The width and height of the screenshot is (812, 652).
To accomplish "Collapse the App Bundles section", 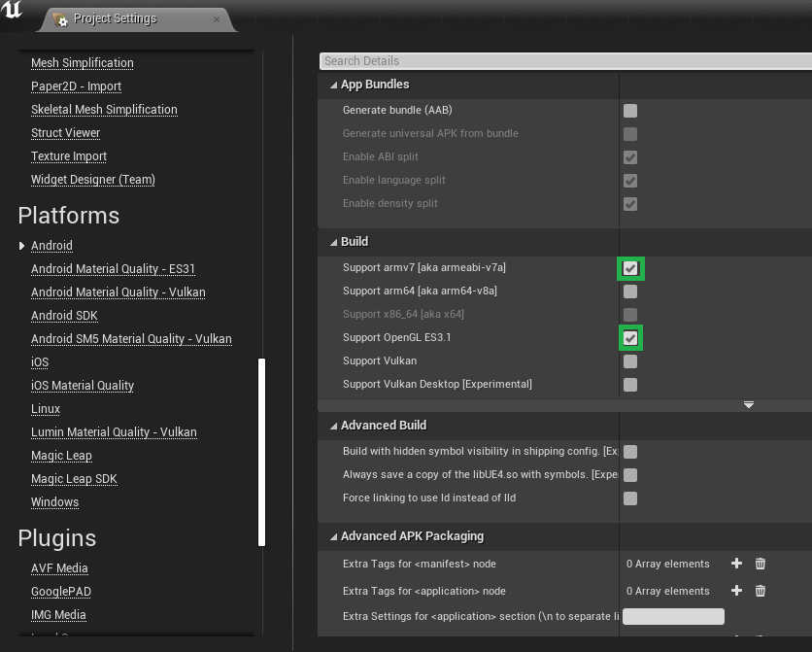I will pos(333,85).
